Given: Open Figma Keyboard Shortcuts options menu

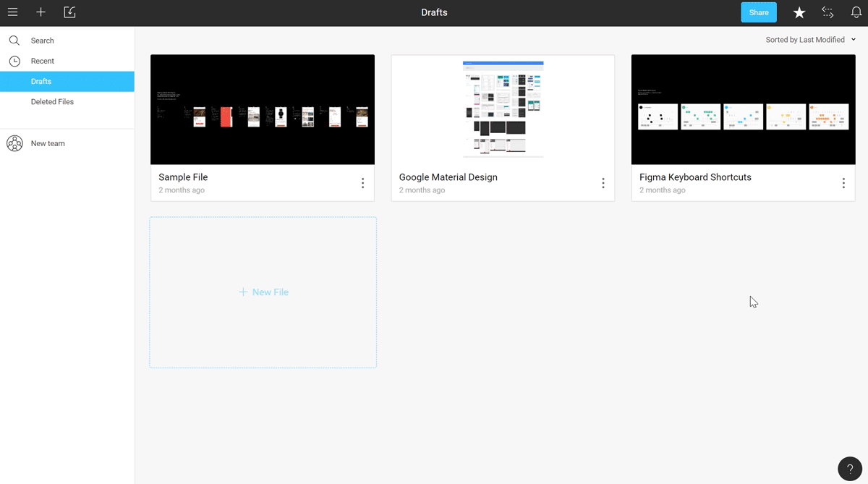Looking at the screenshot, I should pyautogui.click(x=843, y=184).
